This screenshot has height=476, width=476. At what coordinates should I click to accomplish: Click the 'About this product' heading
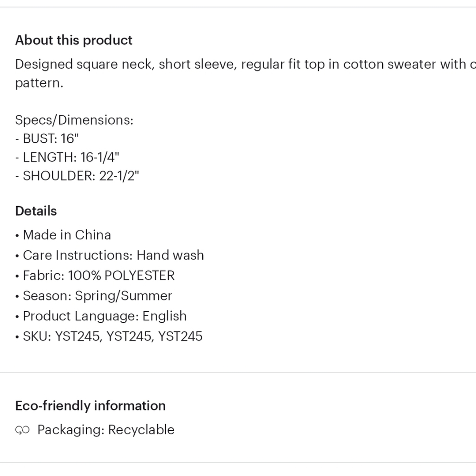click(74, 40)
